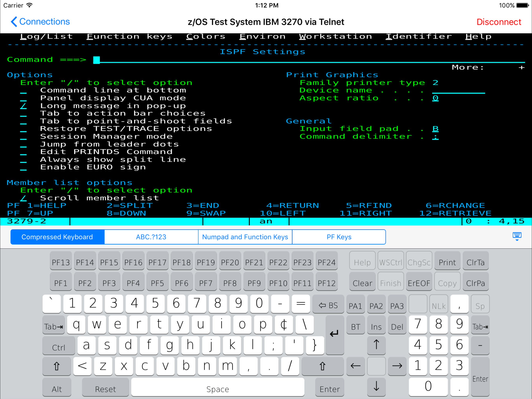Screen dimensions: 532x399
Task: Tap the right shift arrow key
Action: tap(322, 366)
